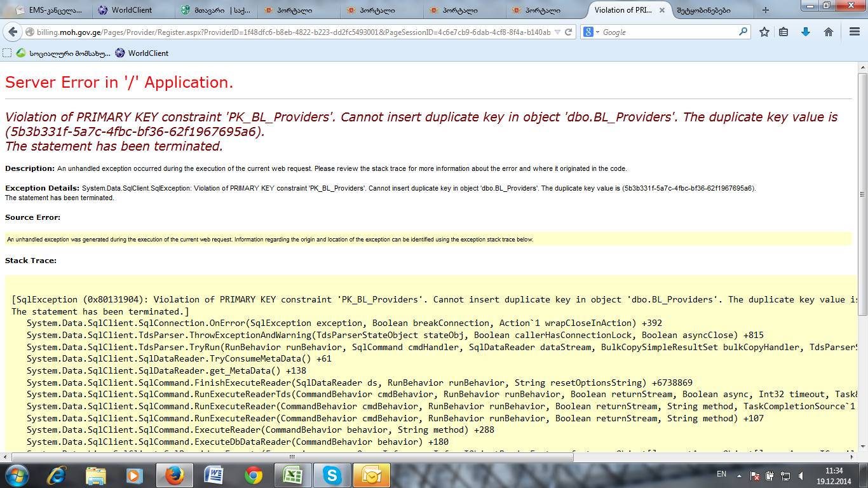Open the WorldClient bookmark in bookmarks bar

[x=142, y=53]
